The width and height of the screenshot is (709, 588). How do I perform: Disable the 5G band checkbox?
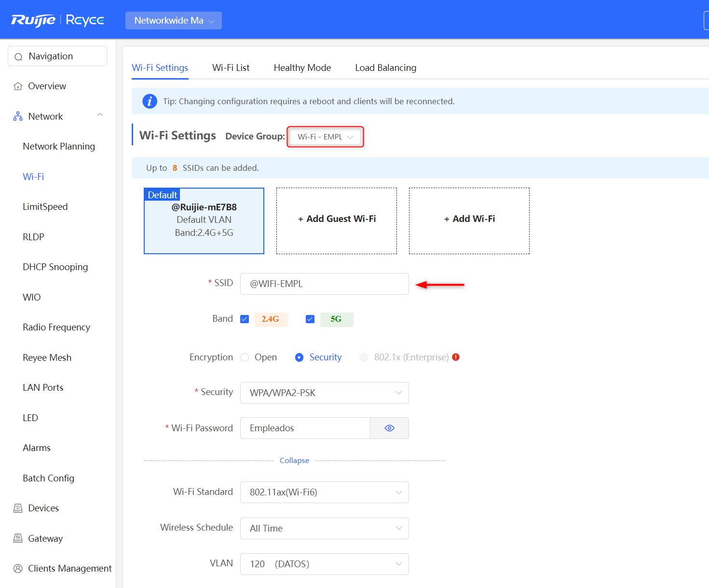(x=310, y=319)
